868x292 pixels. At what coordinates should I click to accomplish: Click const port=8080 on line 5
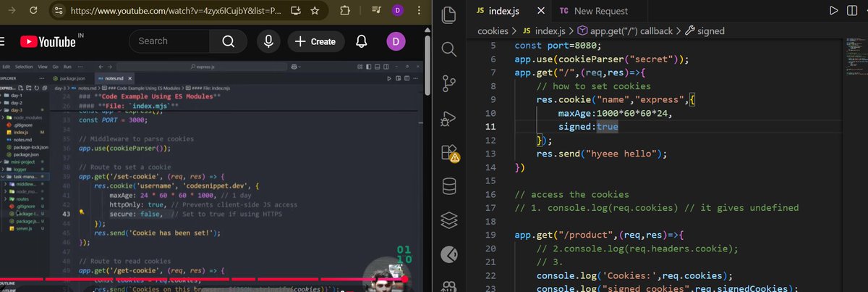pos(554,46)
